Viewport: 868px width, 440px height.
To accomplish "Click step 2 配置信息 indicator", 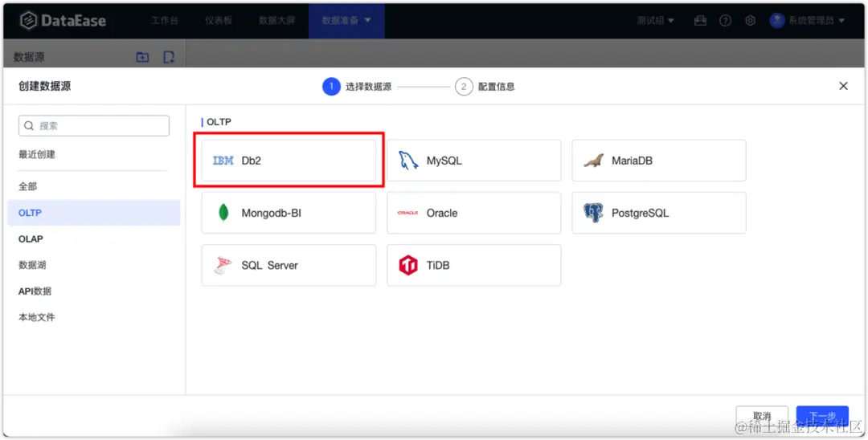I will pyautogui.click(x=485, y=86).
